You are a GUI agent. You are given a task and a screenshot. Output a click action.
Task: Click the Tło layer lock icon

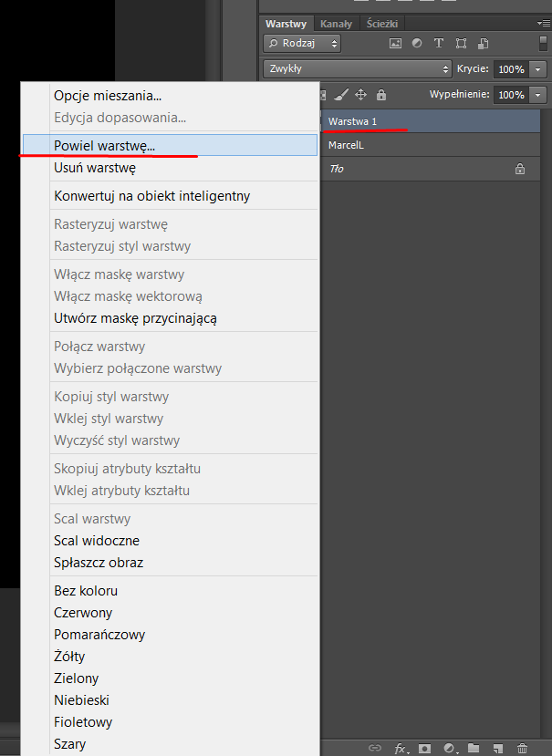pyautogui.click(x=520, y=169)
